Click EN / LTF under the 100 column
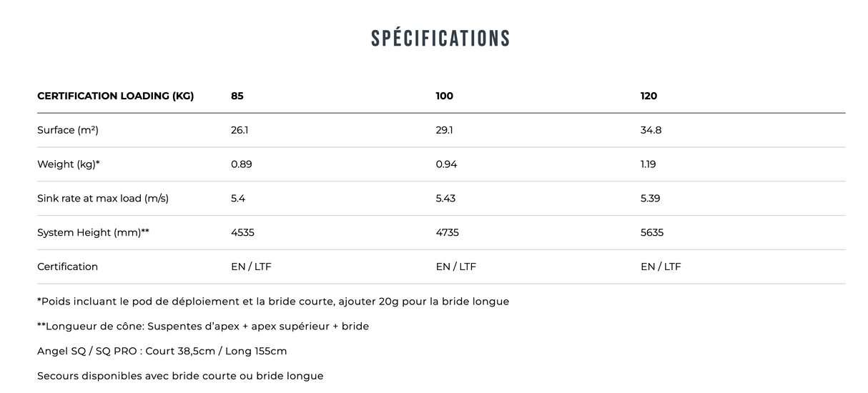 click(455, 267)
